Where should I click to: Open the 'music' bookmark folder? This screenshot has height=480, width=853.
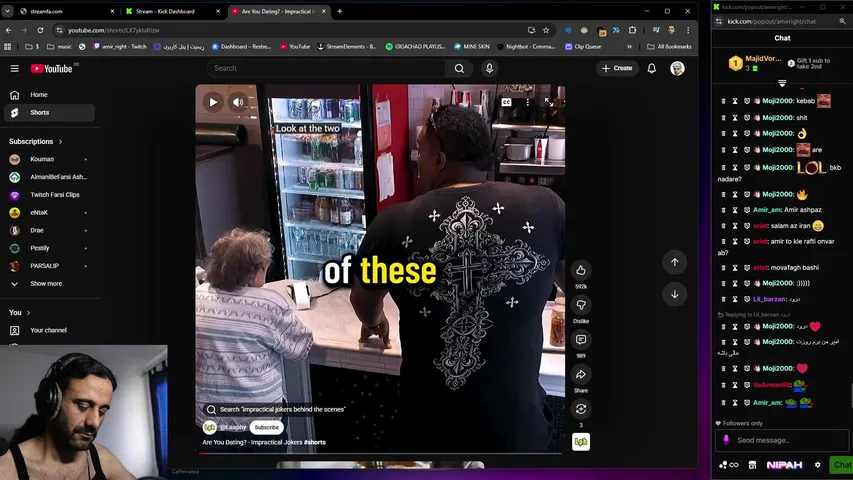59,47
